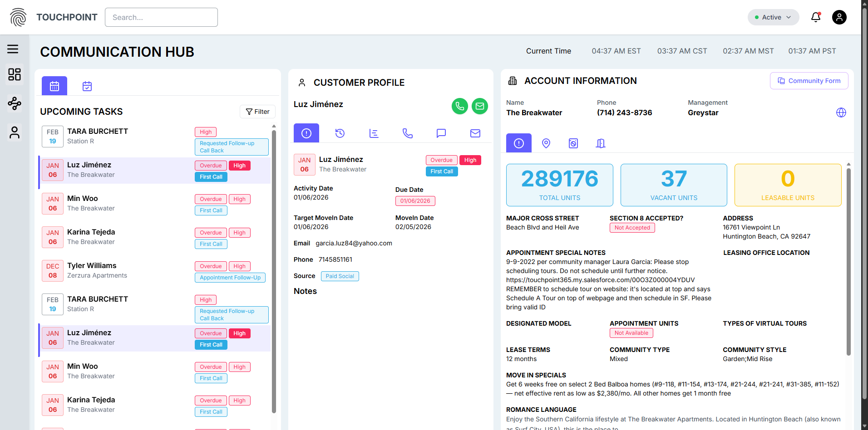Click inside the Search field
Image resolution: width=868 pixels, height=430 pixels.
point(161,17)
